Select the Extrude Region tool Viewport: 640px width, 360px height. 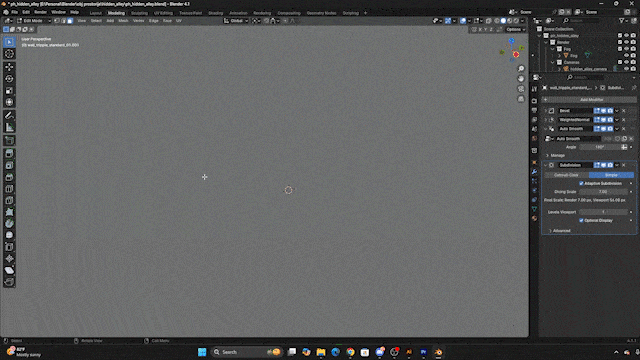click(9, 153)
